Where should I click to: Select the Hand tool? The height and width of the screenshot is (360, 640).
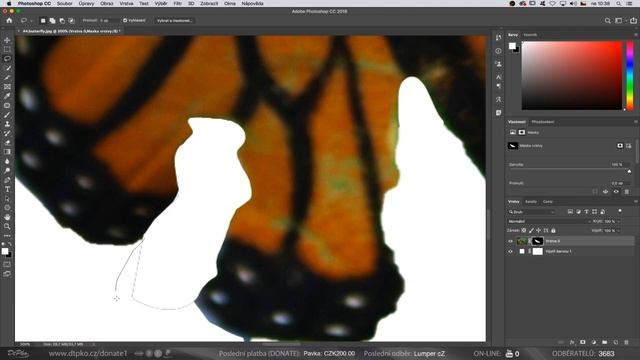pos(7,217)
